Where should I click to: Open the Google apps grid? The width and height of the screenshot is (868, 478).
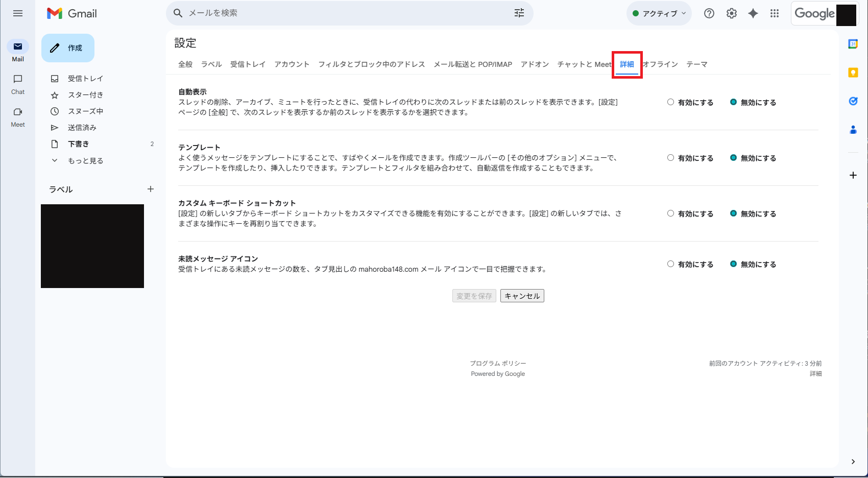click(775, 13)
